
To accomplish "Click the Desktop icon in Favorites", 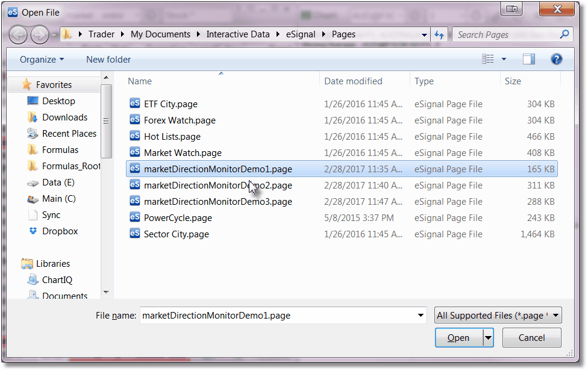I will pyautogui.click(x=33, y=101).
